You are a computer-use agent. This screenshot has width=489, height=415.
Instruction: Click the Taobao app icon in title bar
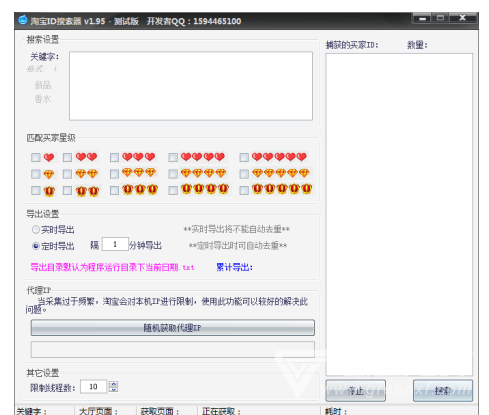click(x=23, y=20)
